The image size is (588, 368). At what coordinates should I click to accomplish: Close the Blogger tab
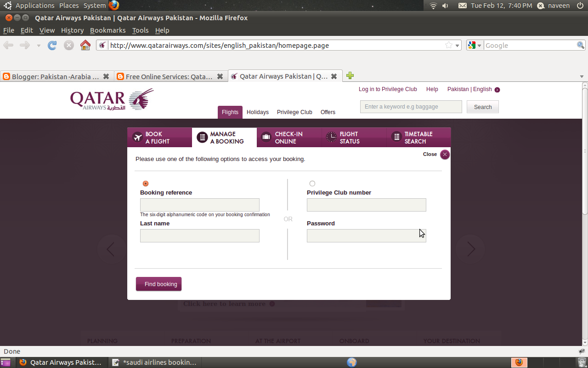(x=106, y=76)
